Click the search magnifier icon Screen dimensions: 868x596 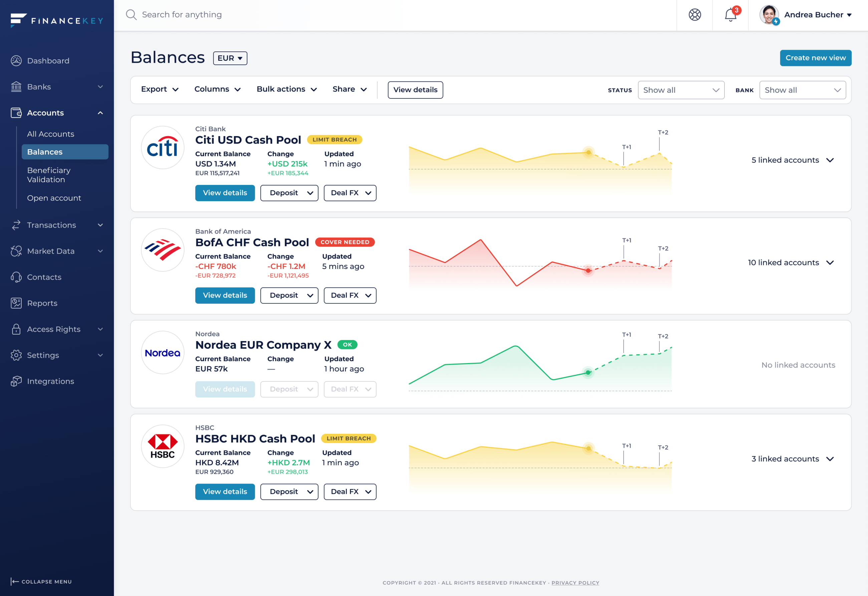coord(131,15)
